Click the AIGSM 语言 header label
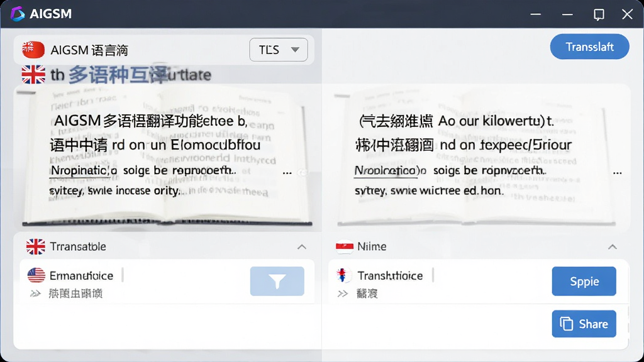644x362 pixels. (89, 50)
